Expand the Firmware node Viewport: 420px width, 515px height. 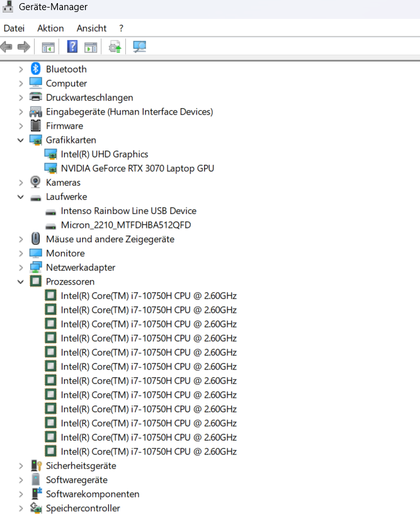21,126
